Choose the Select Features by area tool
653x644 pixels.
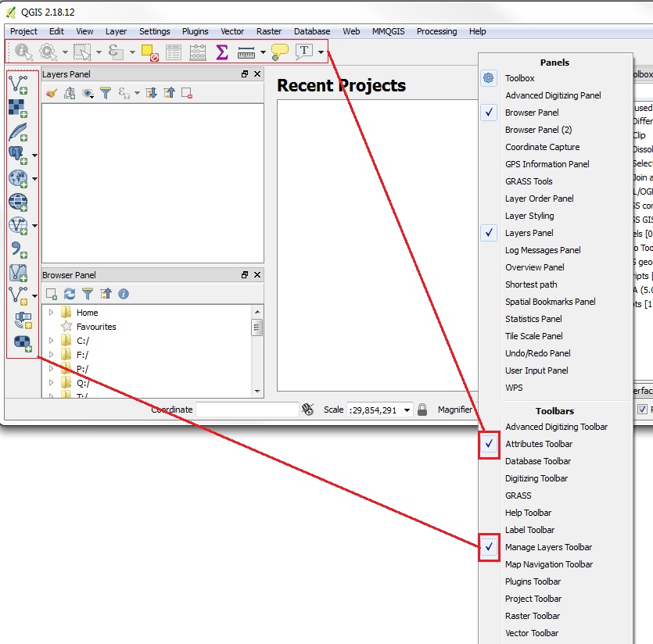pos(82,52)
